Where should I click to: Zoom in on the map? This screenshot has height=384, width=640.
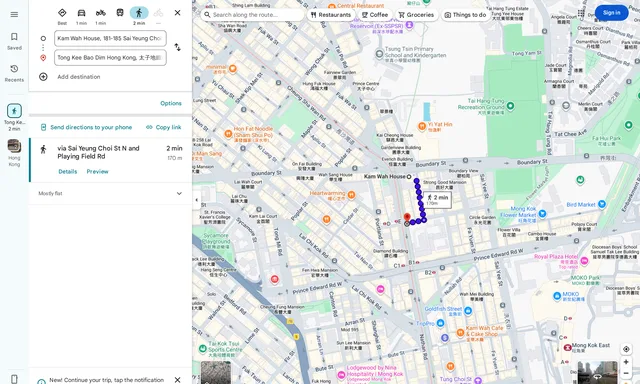pyautogui.click(x=626, y=362)
